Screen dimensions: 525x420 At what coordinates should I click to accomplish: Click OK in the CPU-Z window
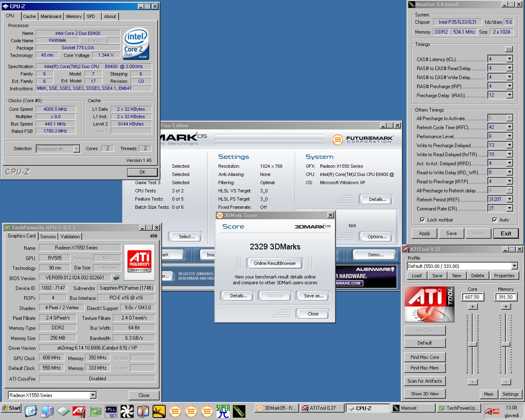pyautogui.click(x=142, y=172)
